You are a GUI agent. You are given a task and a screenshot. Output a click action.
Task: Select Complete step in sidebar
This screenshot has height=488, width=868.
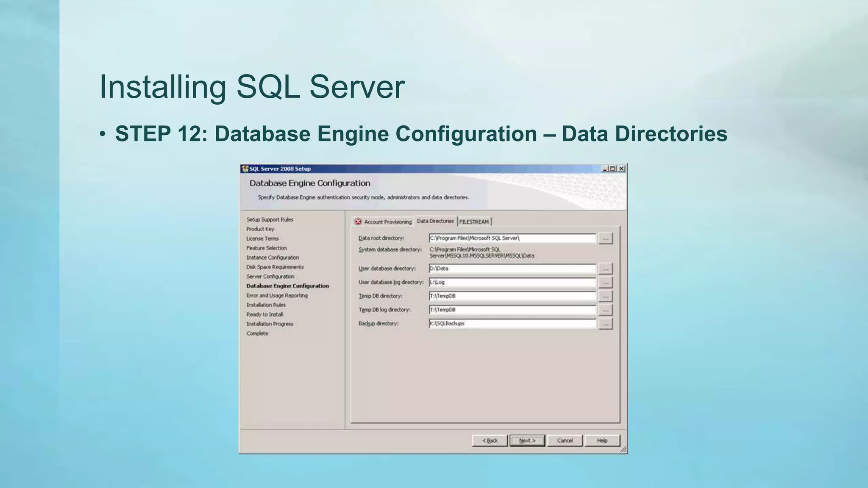coord(257,333)
